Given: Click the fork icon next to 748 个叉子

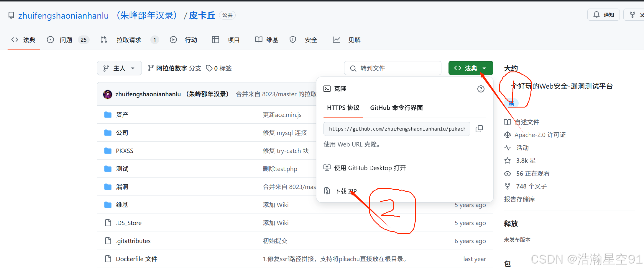Looking at the screenshot, I should (x=507, y=186).
